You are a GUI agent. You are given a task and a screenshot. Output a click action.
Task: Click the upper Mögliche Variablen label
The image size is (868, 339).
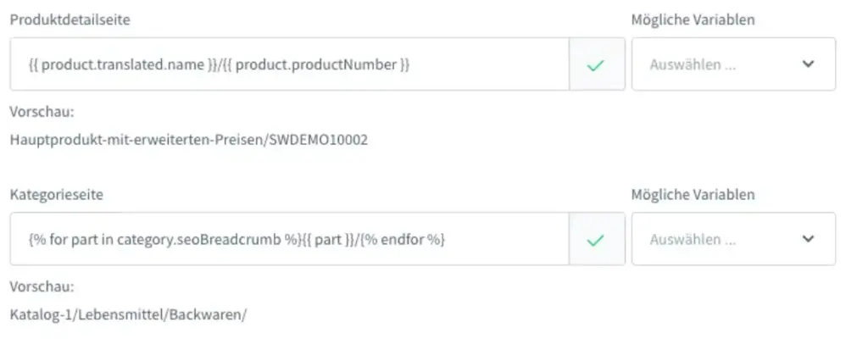pyautogui.click(x=693, y=19)
